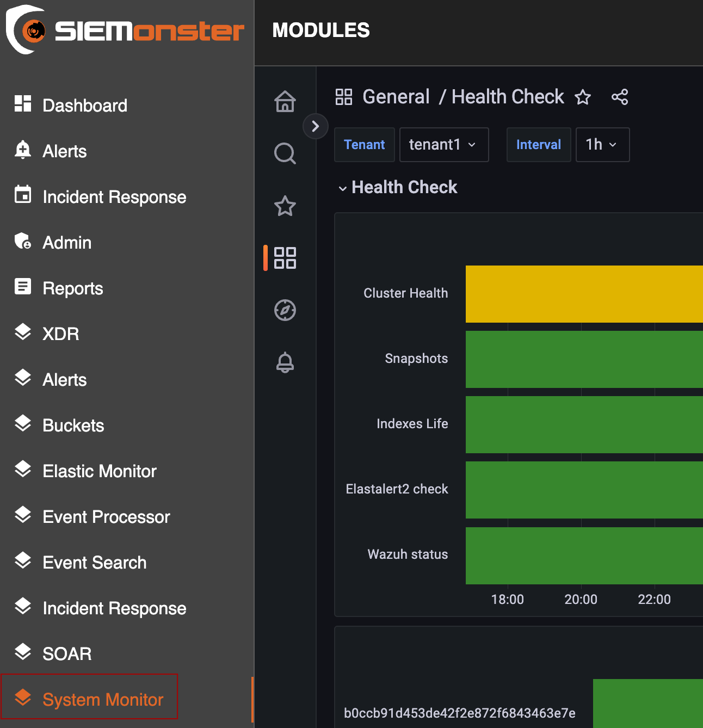The height and width of the screenshot is (728, 703).
Task: Click the General breadcrumb link
Action: point(396,97)
